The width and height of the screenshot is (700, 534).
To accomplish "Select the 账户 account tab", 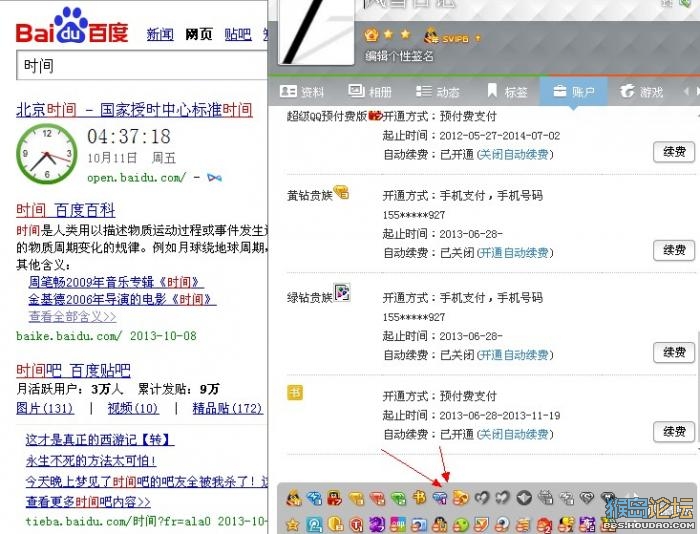I will point(574,92).
